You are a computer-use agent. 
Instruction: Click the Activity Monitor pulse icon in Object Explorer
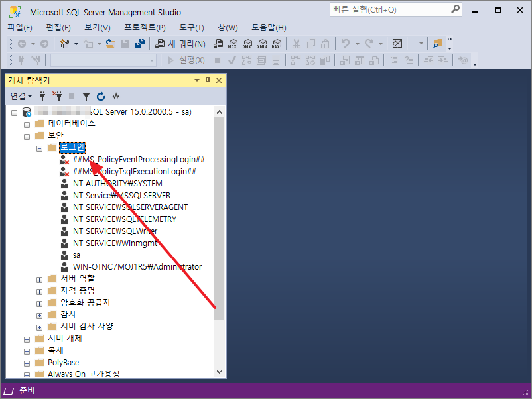(115, 97)
